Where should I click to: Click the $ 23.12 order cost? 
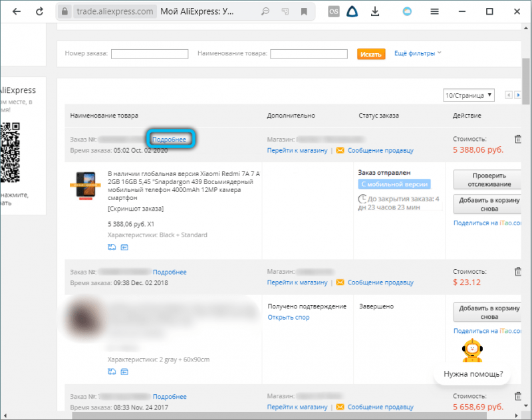click(467, 282)
